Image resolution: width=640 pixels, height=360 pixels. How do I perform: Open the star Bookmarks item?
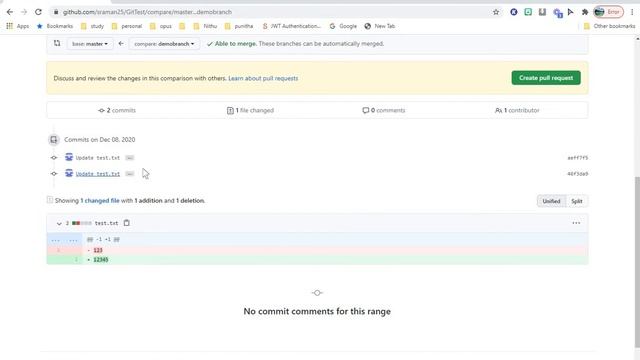click(x=55, y=26)
